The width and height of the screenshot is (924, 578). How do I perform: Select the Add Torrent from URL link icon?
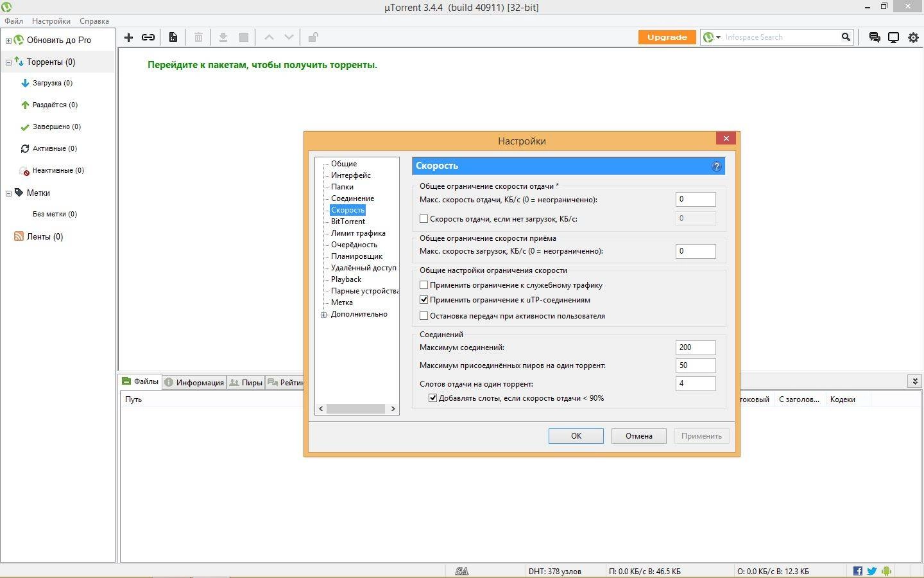point(148,37)
